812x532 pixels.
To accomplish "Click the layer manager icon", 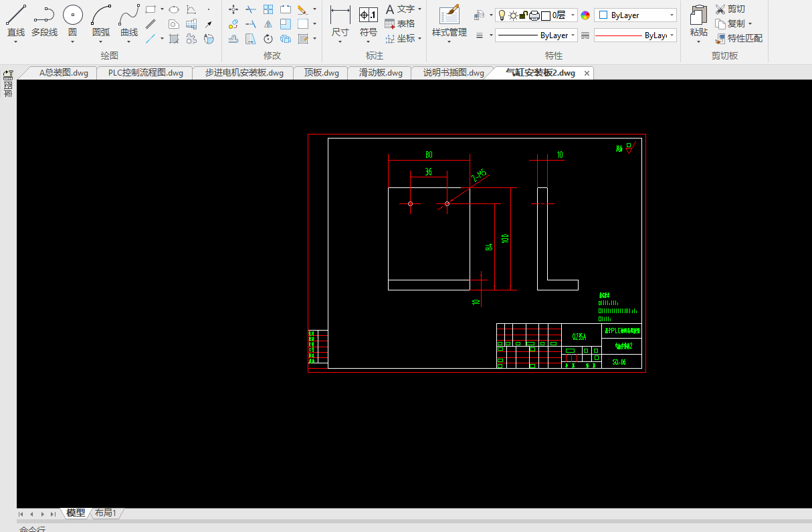I will (x=479, y=15).
